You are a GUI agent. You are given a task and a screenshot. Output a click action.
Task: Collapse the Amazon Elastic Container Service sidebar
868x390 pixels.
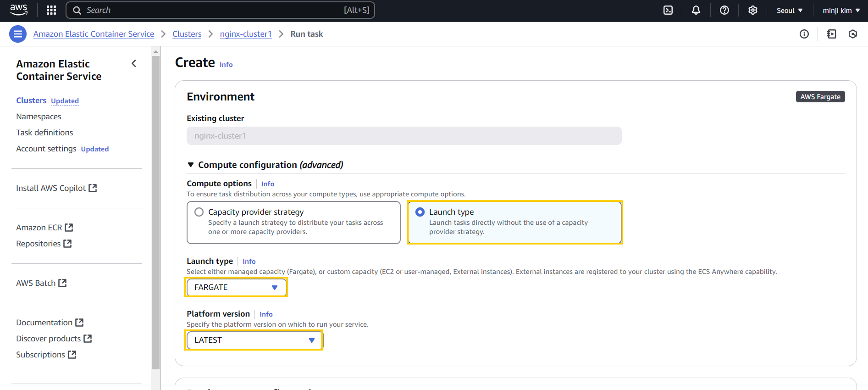coord(134,63)
